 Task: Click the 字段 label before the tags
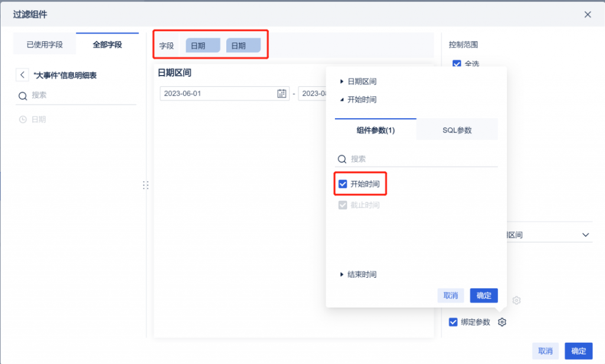(167, 46)
